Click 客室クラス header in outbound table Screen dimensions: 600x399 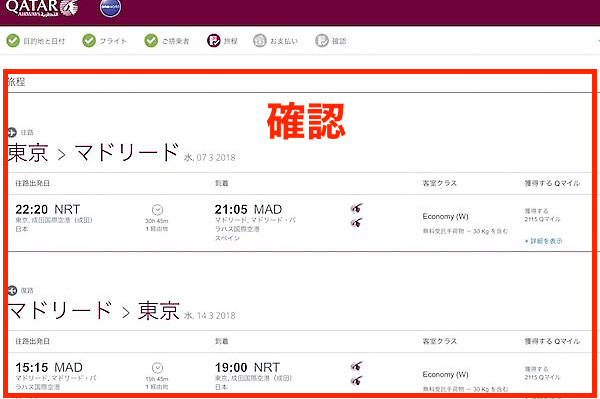(440, 183)
